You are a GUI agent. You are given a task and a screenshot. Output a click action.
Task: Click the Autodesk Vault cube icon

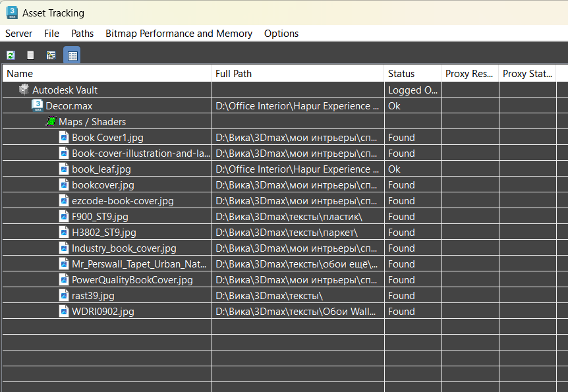tap(24, 90)
